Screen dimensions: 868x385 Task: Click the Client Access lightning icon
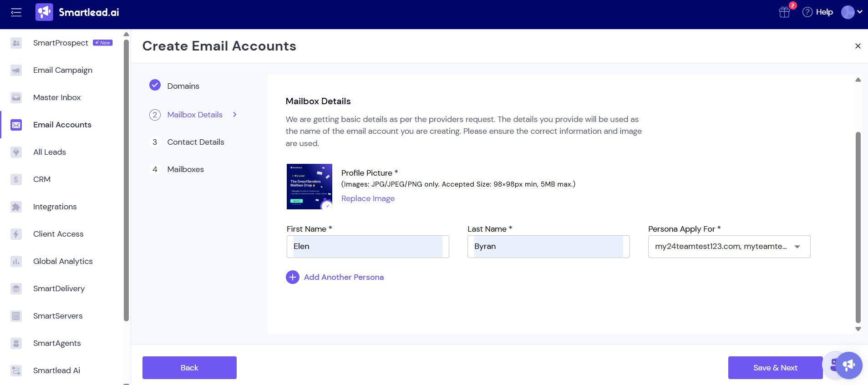point(16,234)
